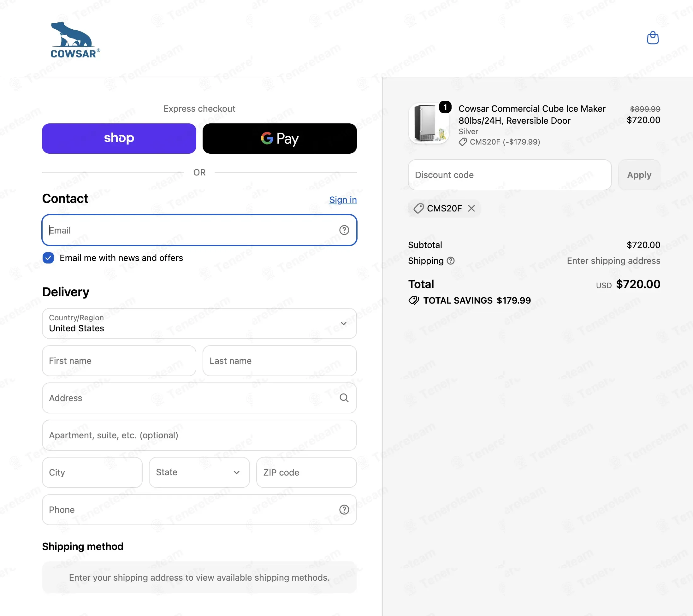Click the Cowsar bear logo
This screenshot has height=616, width=693.
tap(75, 40)
